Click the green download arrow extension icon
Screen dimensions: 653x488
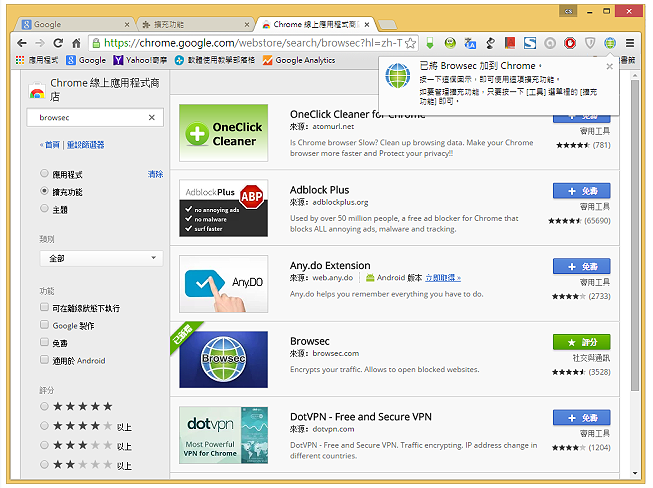coord(430,43)
